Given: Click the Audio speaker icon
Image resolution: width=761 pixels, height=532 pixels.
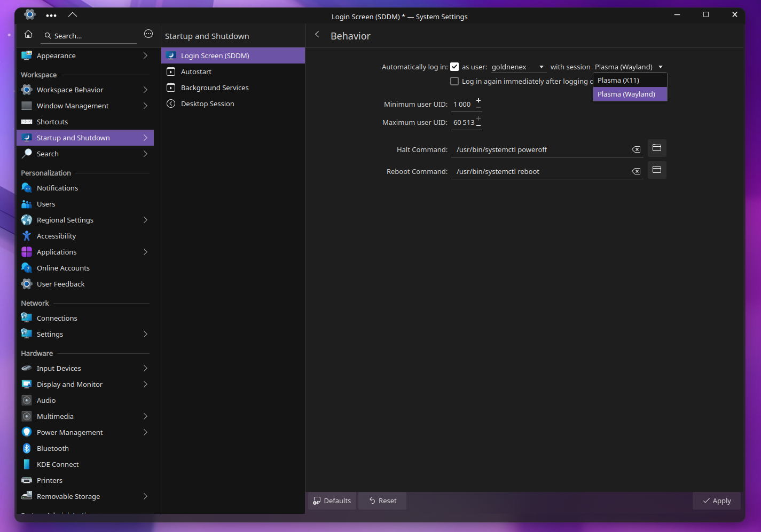Looking at the screenshot, I should 27,400.
